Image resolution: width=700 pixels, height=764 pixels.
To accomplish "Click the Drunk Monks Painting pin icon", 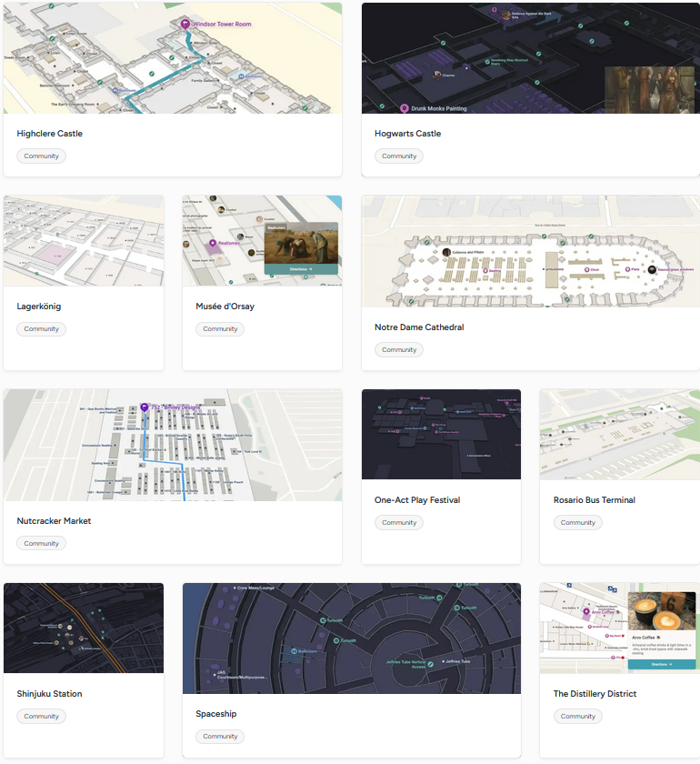I will [404, 108].
